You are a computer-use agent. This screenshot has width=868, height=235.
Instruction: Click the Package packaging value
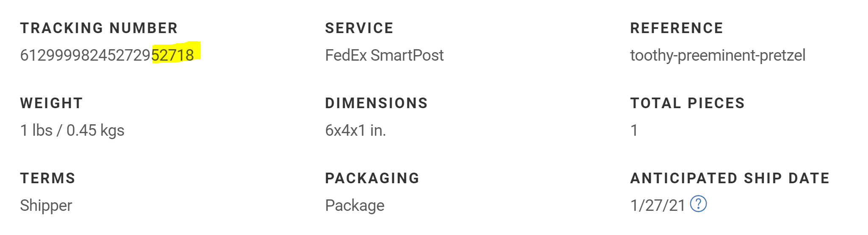354,206
